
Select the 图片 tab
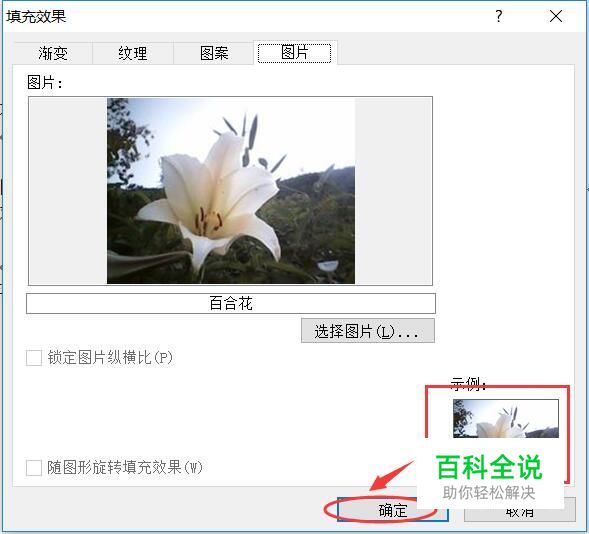295,52
